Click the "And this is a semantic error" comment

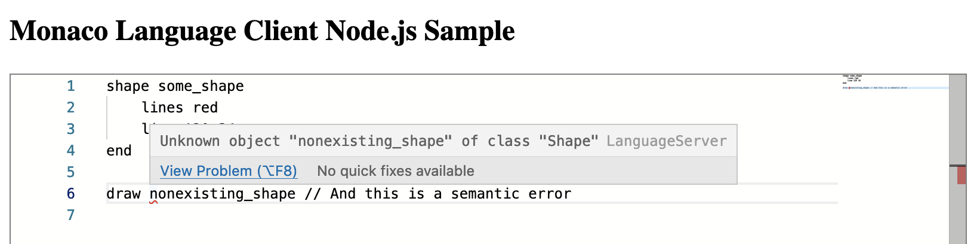(451, 194)
